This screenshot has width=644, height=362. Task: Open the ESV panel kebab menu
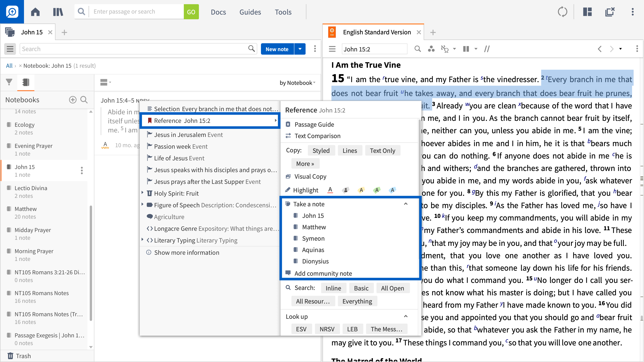pyautogui.click(x=637, y=49)
